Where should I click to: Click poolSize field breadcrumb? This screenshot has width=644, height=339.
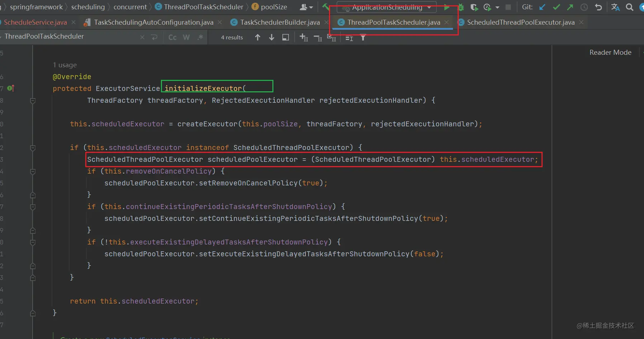269,7
